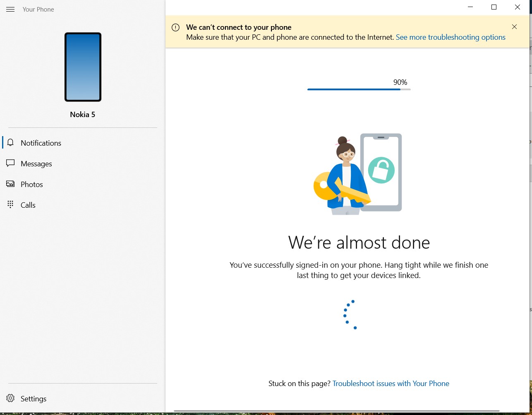Go to the Messages section
532x415 pixels.
[83, 163]
